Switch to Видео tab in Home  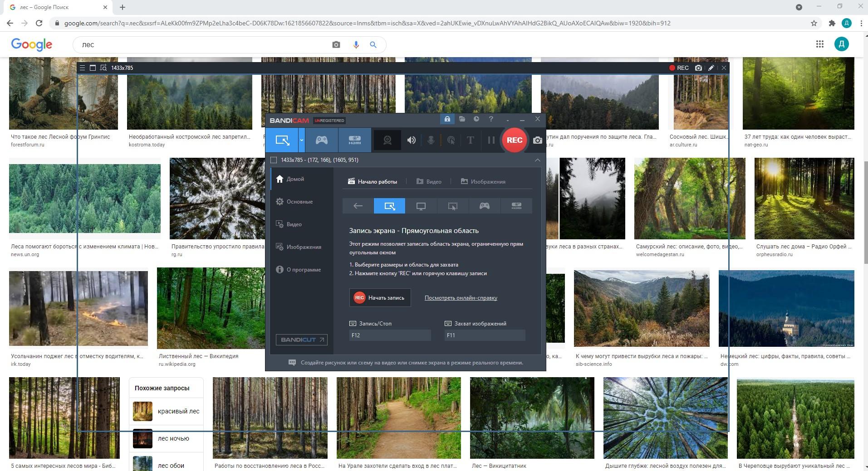429,182
